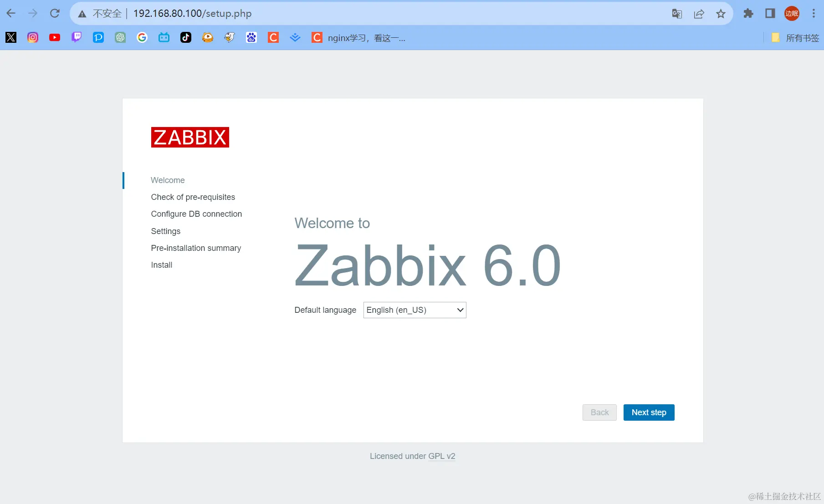Select the Install setup step
Screen dimensions: 824x504
tap(162, 265)
